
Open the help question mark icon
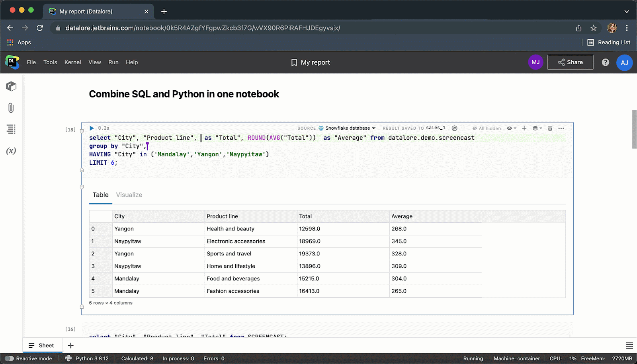[x=605, y=62]
